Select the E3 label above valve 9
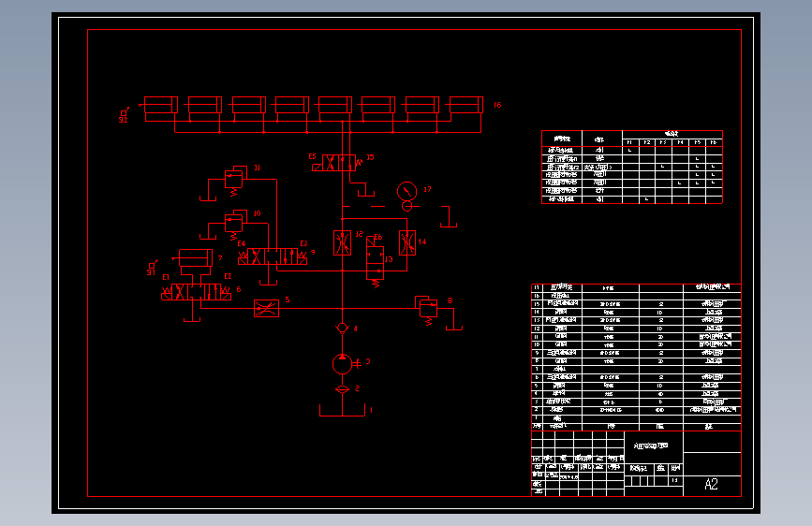Image resolution: width=812 pixels, height=526 pixels. (304, 243)
